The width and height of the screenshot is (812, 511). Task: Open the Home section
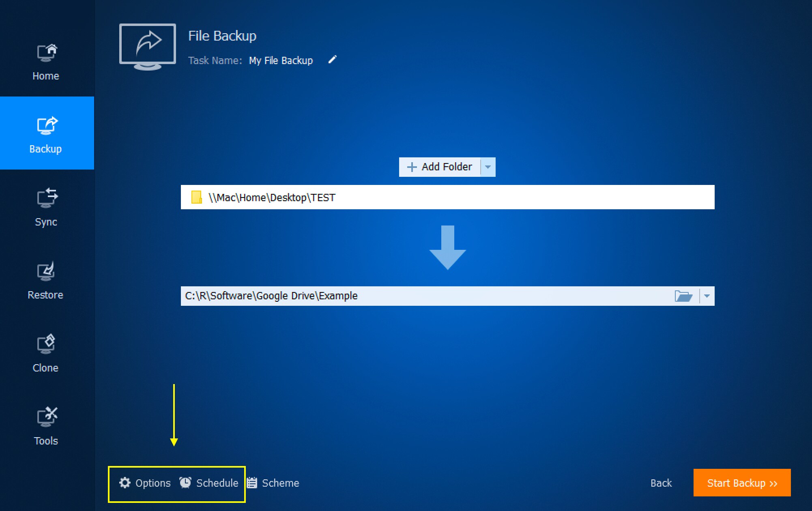click(x=45, y=61)
